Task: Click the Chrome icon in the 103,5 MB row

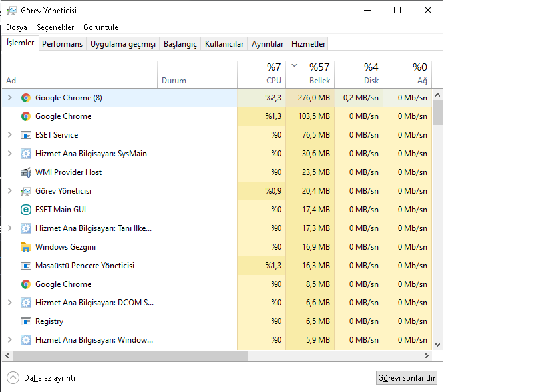Action: 26,116
